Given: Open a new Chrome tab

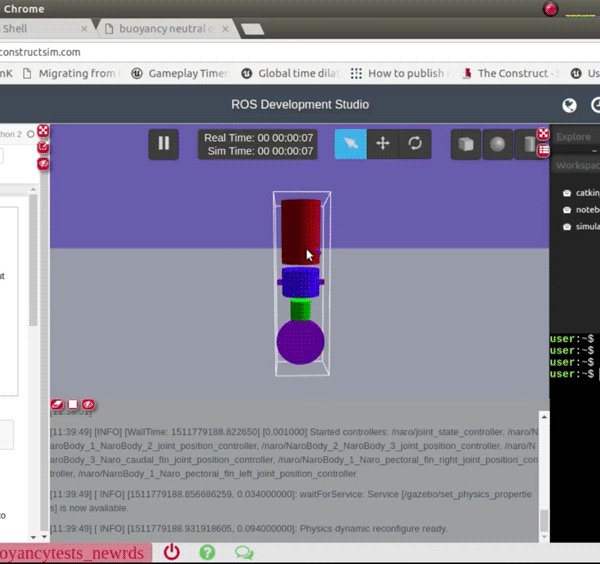Looking at the screenshot, I should (252, 29).
